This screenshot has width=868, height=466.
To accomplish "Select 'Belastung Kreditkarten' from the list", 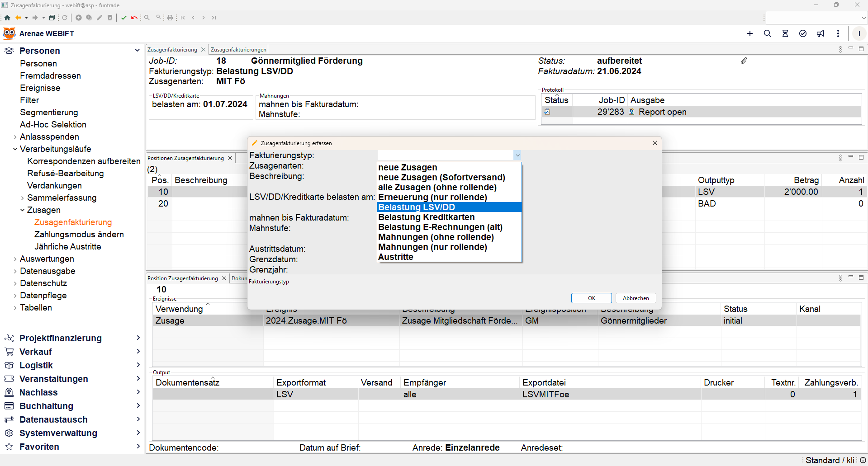I will coord(426,217).
